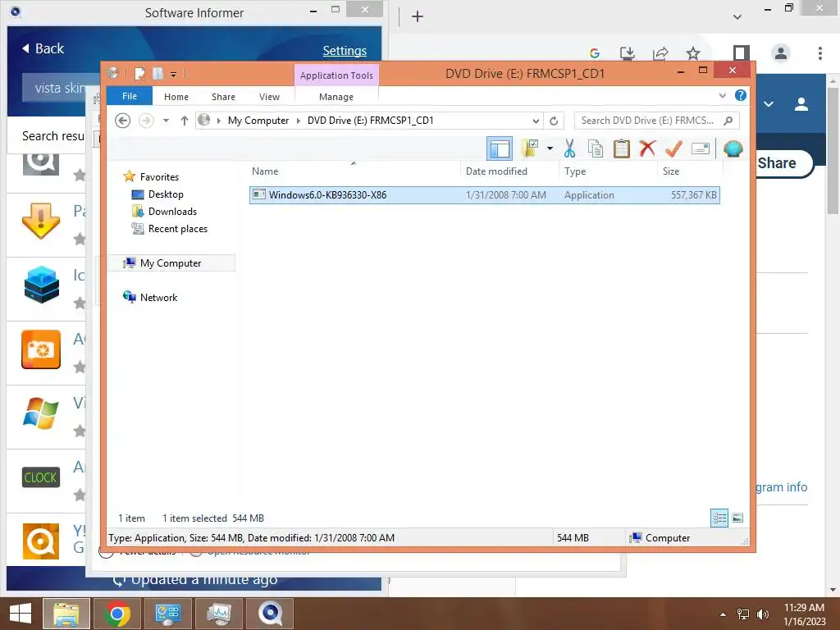Open the Manage ribbon tab
840x630 pixels.
pos(336,97)
